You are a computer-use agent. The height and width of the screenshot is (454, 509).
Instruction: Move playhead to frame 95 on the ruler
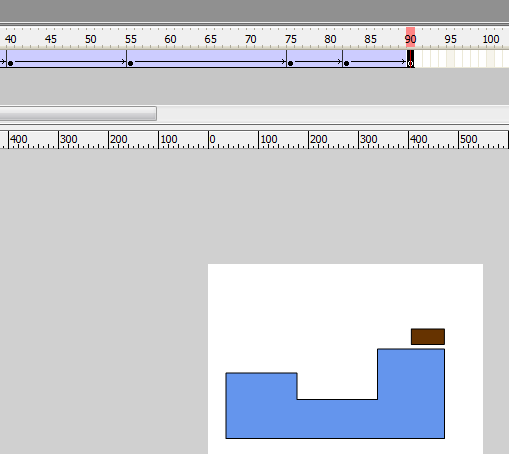point(450,39)
